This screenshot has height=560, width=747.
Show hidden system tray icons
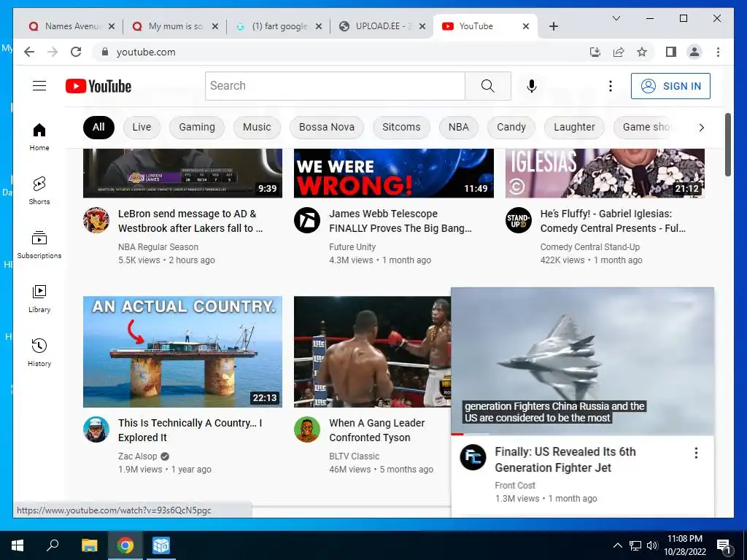pos(617,545)
